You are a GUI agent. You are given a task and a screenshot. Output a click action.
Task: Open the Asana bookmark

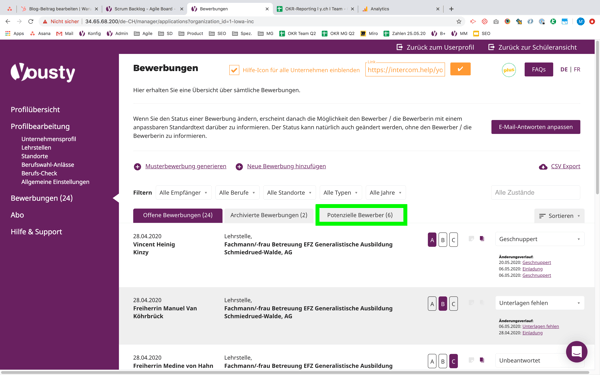[40, 34]
